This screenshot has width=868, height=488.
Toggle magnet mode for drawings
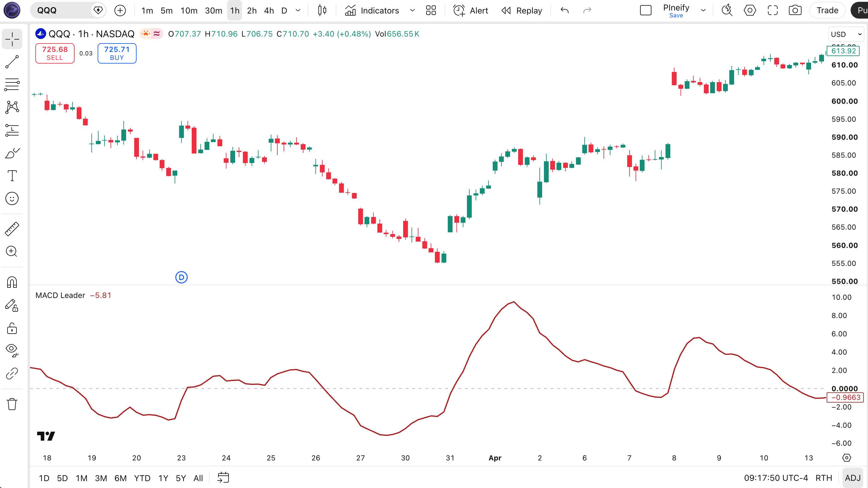click(12, 282)
